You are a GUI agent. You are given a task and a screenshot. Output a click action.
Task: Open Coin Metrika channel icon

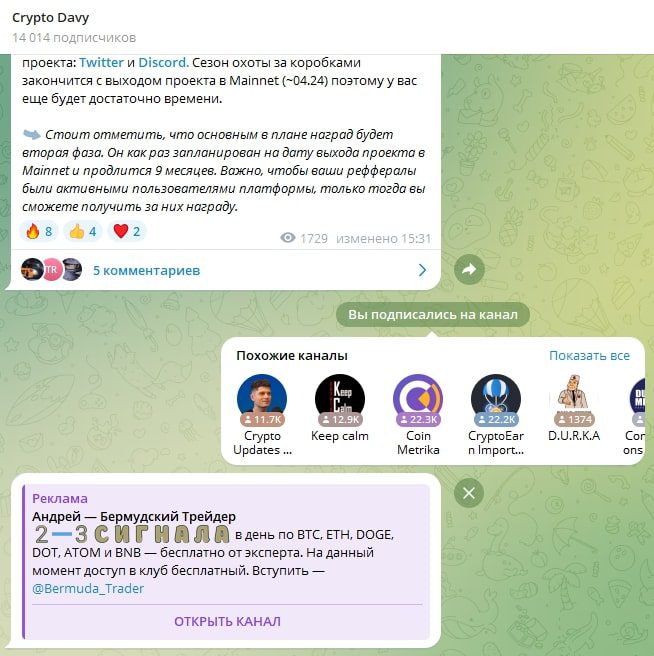[x=418, y=399]
